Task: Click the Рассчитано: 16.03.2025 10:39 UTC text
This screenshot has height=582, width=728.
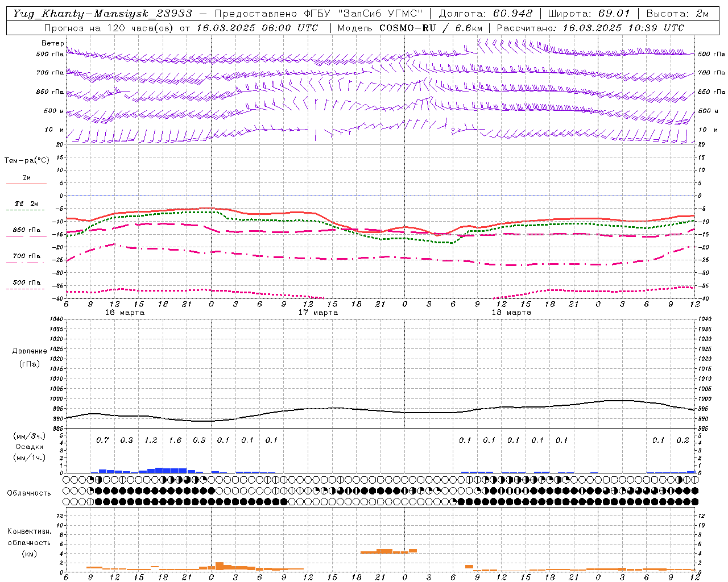Action: 590,28
